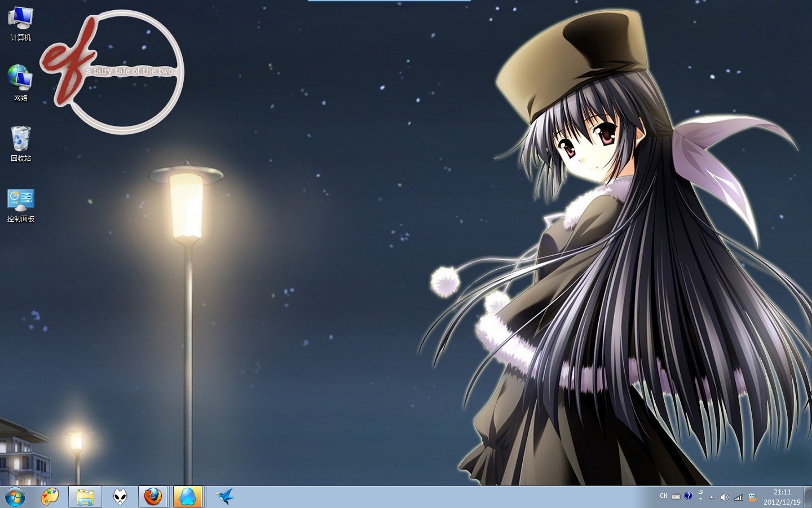Screen dimensions: 812x508
Task: Open the QQ penguin taskbar button
Action: click(x=188, y=497)
